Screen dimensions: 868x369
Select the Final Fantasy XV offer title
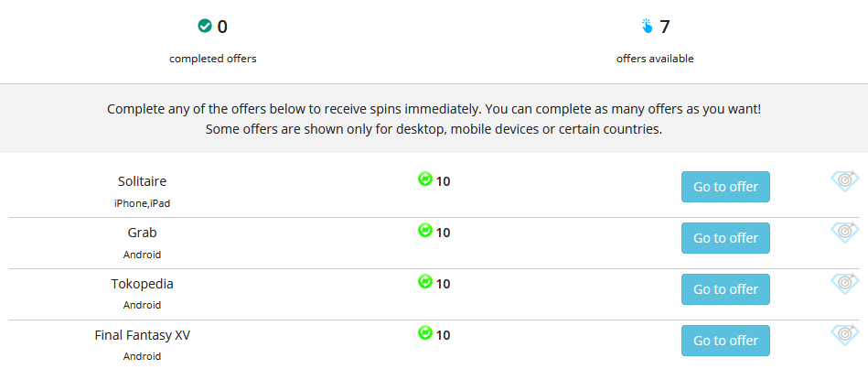143,335
